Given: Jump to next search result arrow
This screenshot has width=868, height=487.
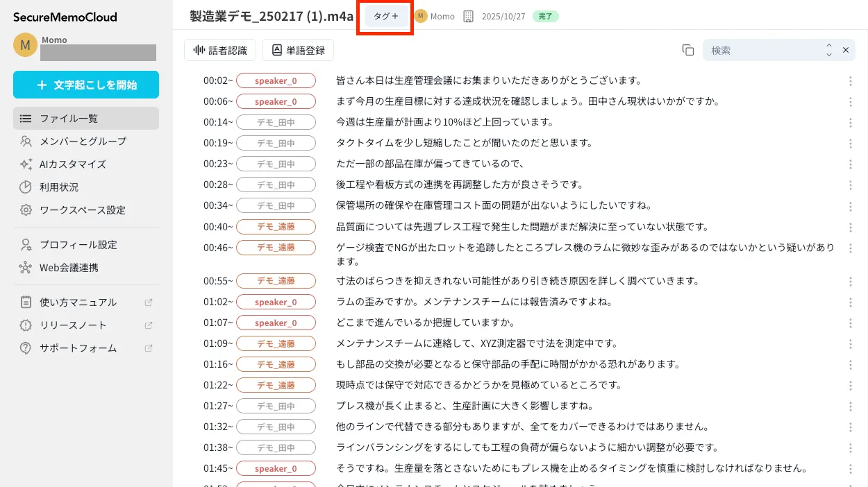Looking at the screenshot, I should click(828, 54).
